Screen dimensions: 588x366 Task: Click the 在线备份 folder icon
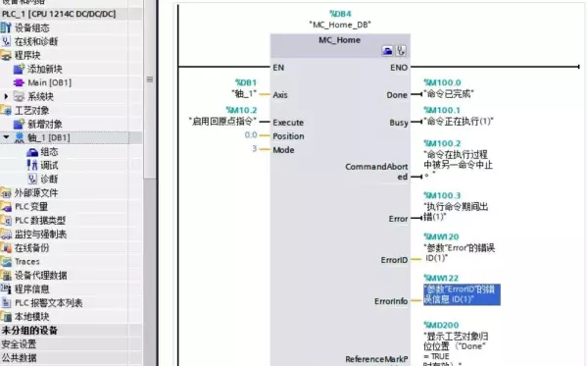tap(6, 247)
